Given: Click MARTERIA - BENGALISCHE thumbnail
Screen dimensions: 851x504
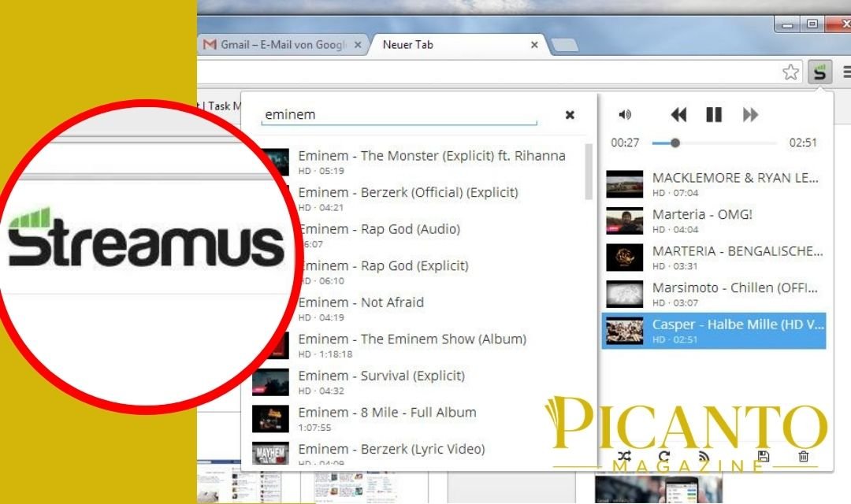Looking at the screenshot, I should click(625, 258).
